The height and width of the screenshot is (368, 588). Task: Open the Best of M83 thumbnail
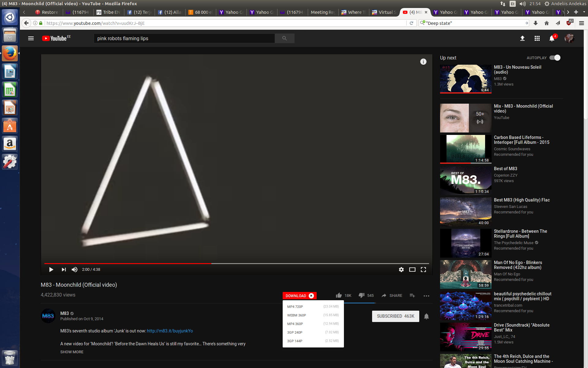[466, 181]
